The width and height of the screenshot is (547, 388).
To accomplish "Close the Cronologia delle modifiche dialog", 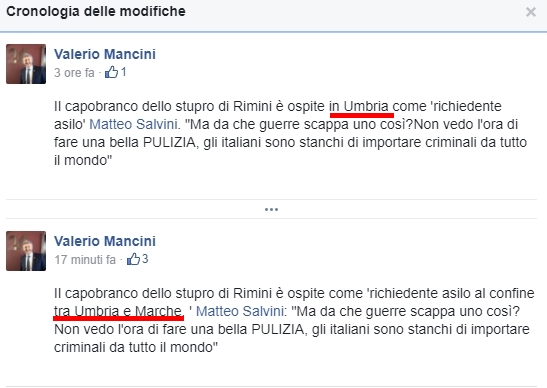I will point(531,12).
